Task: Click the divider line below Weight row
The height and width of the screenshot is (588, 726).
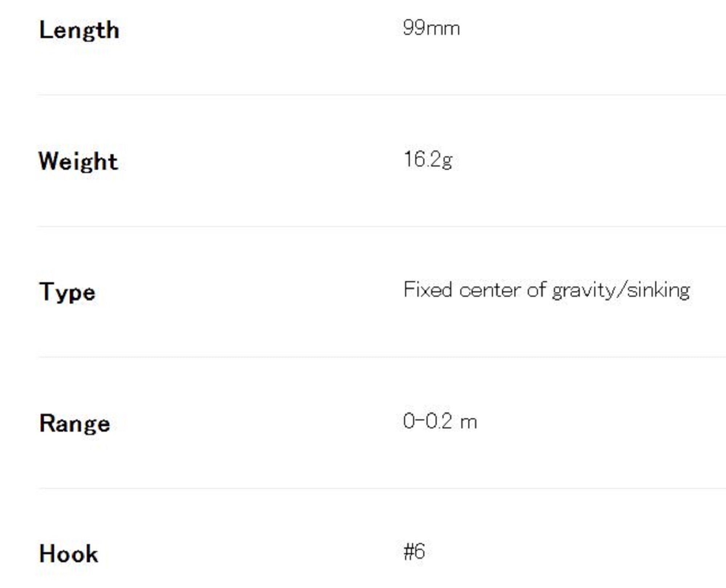Action: (x=381, y=226)
